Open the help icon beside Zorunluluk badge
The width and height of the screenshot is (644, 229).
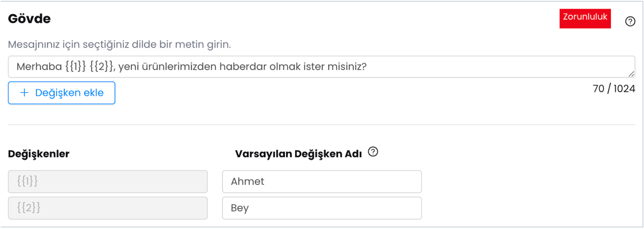click(x=630, y=21)
